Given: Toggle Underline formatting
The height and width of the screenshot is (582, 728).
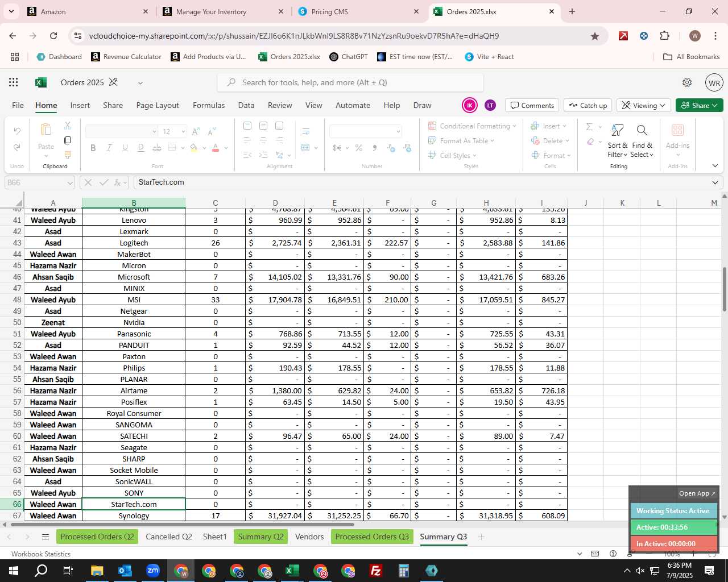Looking at the screenshot, I should point(125,148).
